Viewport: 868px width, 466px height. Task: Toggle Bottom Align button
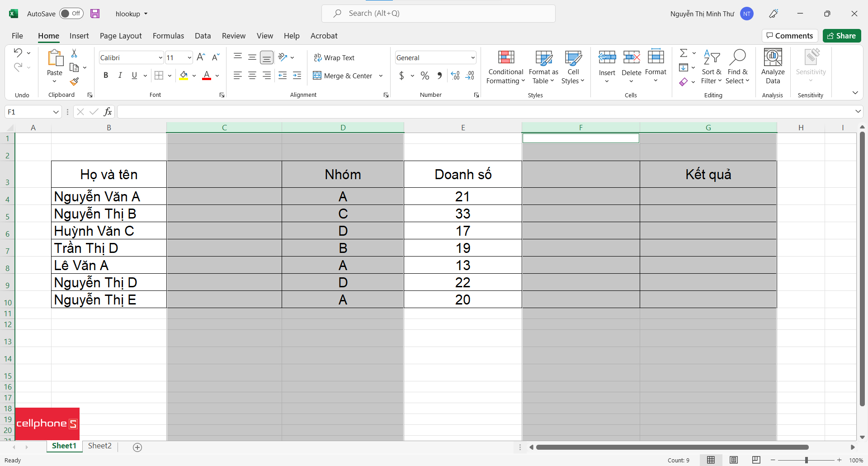tap(267, 57)
